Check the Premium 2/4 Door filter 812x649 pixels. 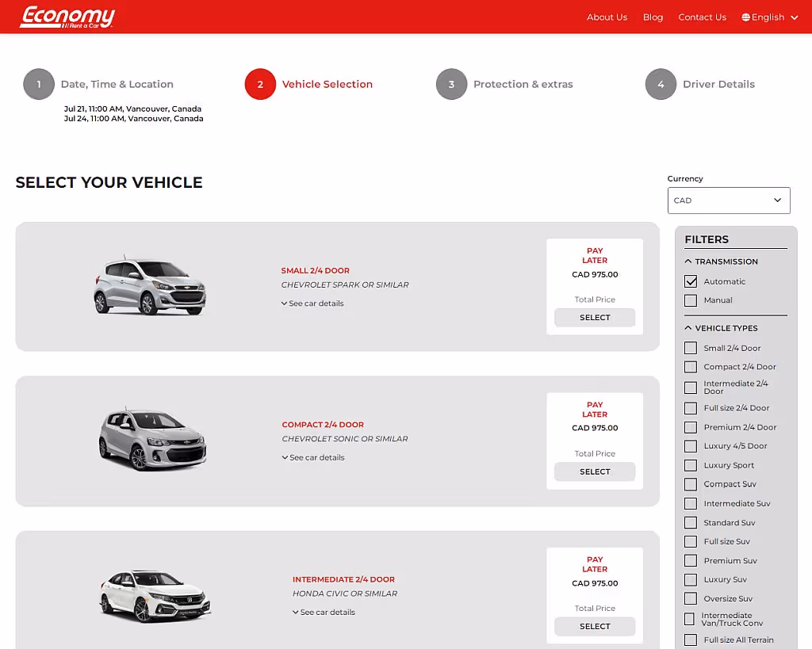click(691, 427)
